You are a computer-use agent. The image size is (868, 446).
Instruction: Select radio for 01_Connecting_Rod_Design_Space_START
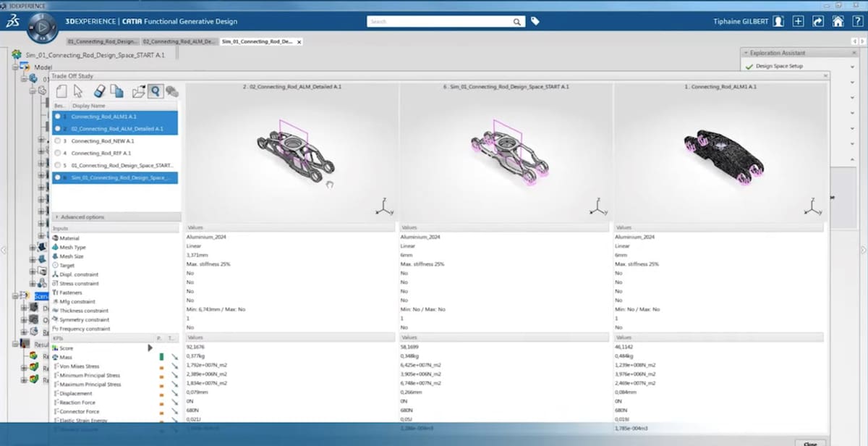58,165
